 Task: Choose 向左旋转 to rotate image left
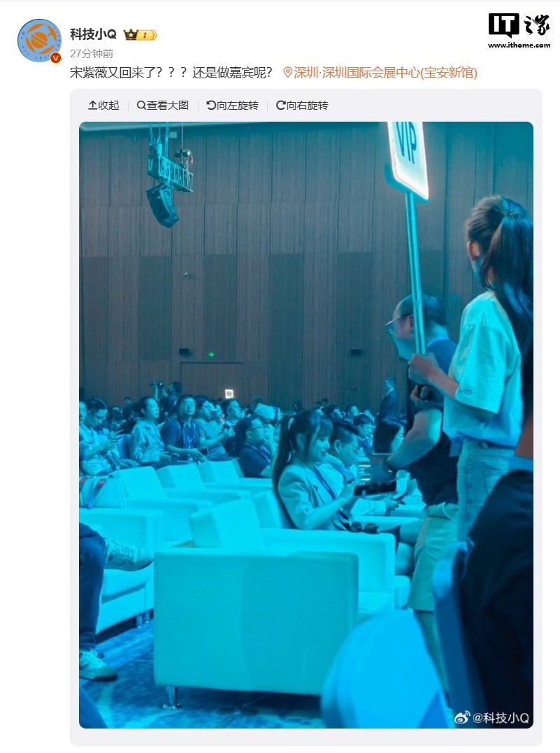(232, 105)
